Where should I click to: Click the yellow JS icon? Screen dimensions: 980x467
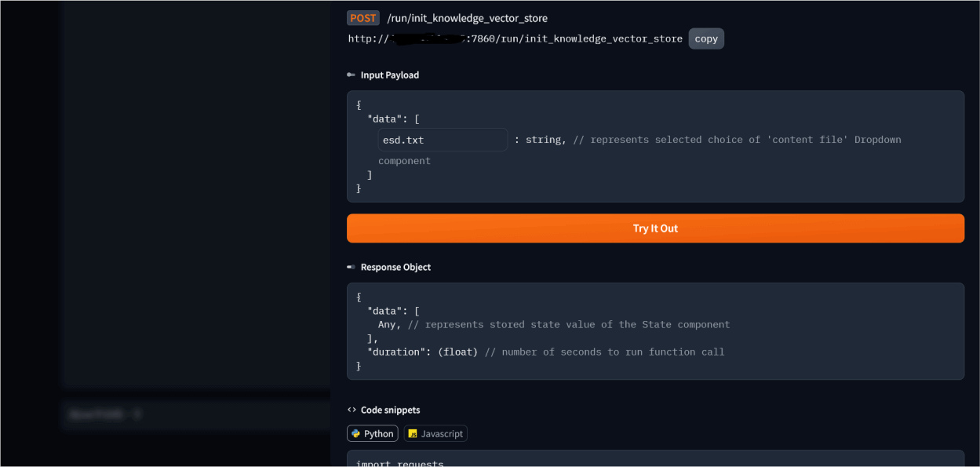(413, 433)
